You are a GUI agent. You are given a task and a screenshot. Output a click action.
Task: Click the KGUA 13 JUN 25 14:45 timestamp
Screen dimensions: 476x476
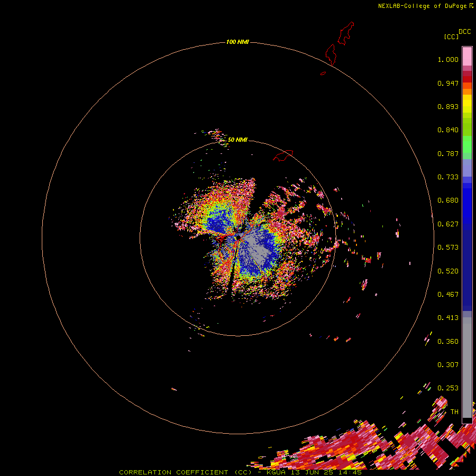coord(314,472)
